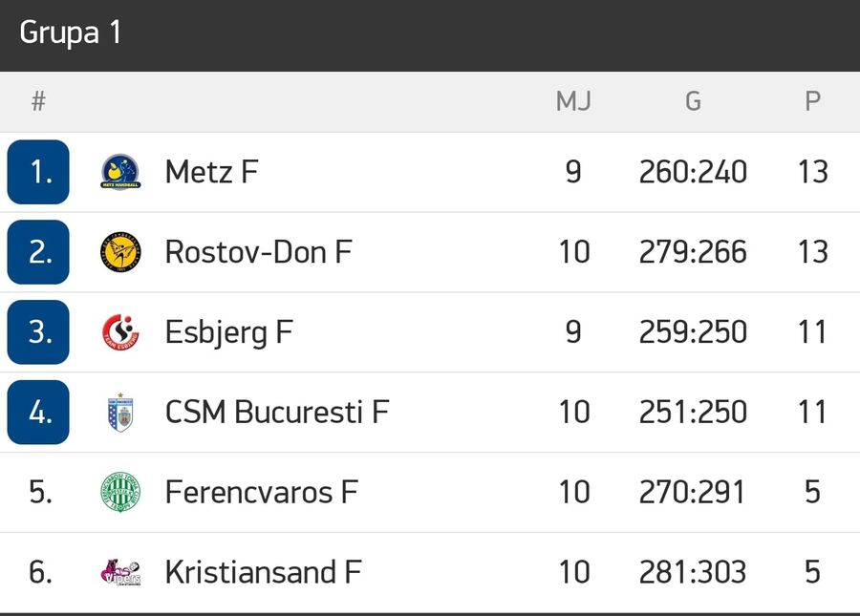Click the Ferencvaros green round emblem
Image resolution: width=860 pixels, height=616 pixels.
click(x=120, y=492)
